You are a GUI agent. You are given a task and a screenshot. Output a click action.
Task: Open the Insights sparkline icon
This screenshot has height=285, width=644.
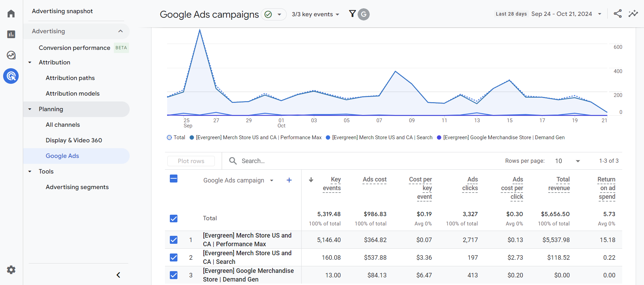(633, 14)
